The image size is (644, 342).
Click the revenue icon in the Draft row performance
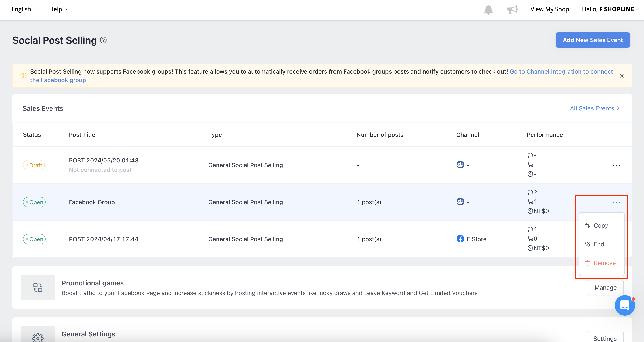tap(530, 174)
